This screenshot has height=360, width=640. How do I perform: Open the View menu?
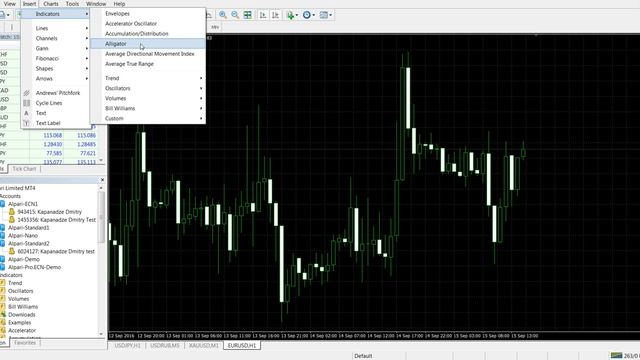pyautogui.click(x=9, y=4)
